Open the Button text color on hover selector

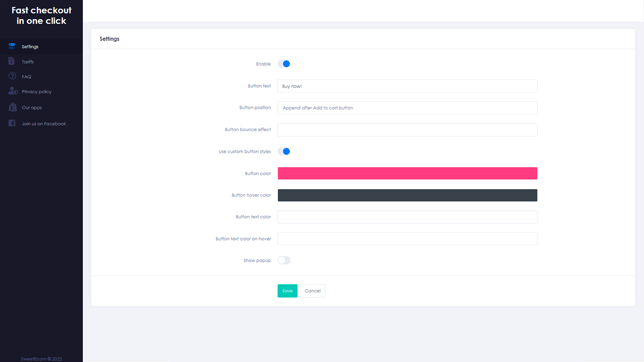(x=407, y=239)
